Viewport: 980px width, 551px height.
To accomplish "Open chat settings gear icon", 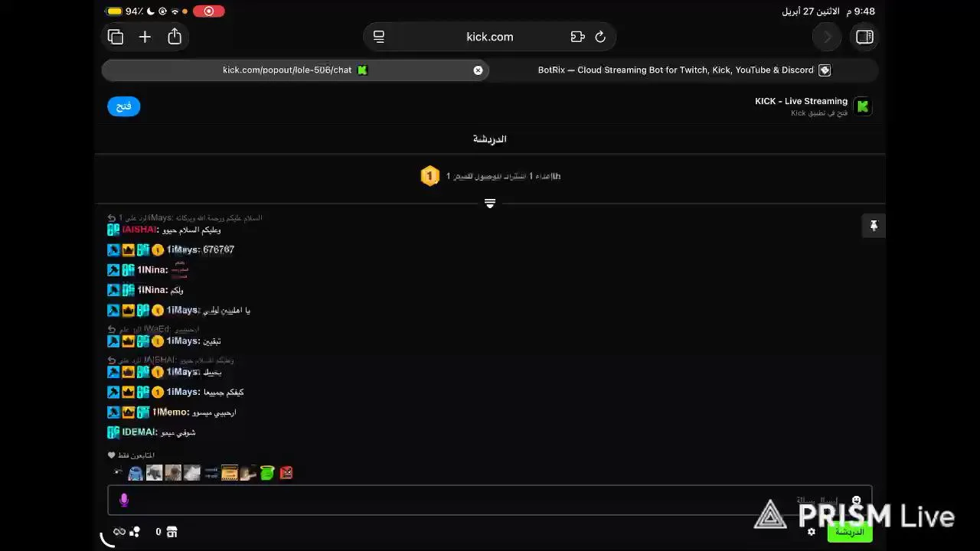I will pyautogui.click(x=812, y=532).
